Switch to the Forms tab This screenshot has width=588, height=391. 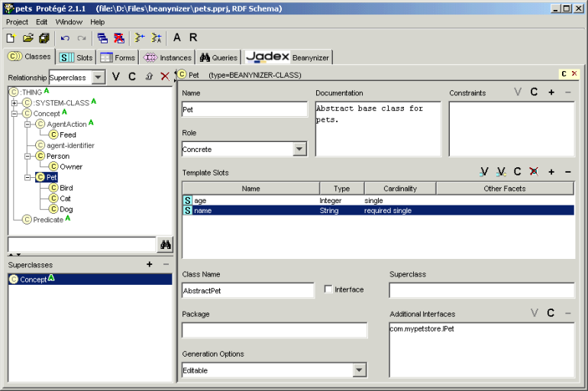point(118,58)
